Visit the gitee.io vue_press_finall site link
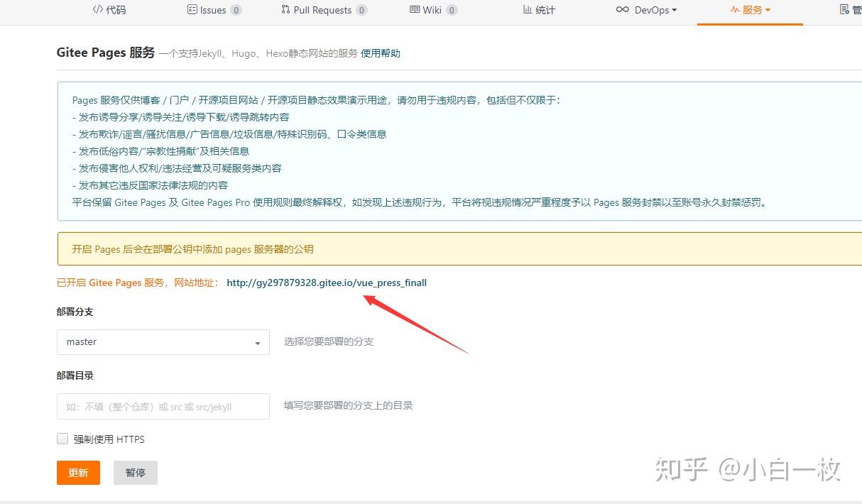 326,283
